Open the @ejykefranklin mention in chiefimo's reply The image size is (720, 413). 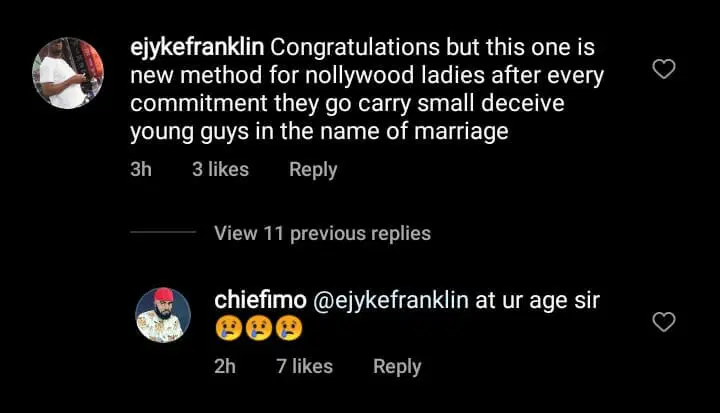click(391, 300)
